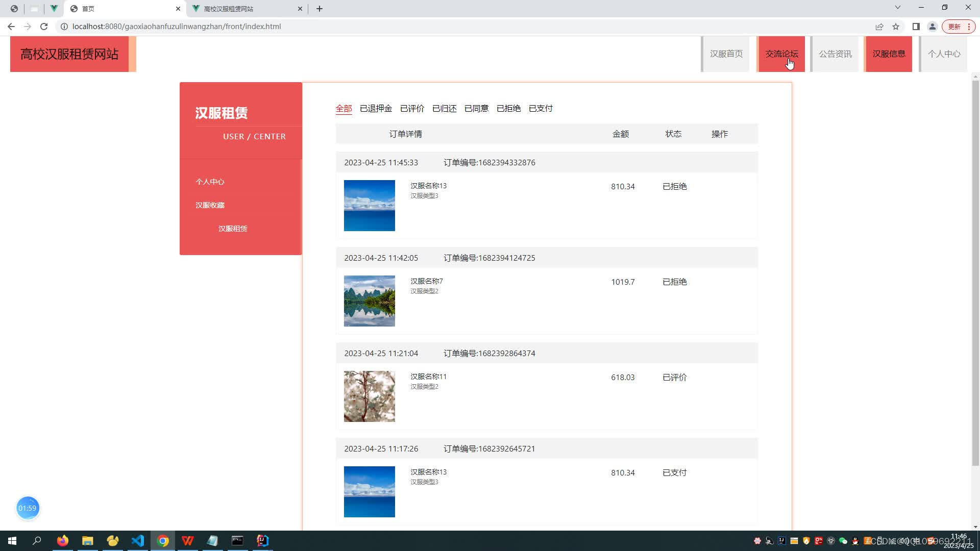Filter orders by 已退押金 tab
Image resolution: width=980 pixels, height=551 pixels.
point(376,108)
